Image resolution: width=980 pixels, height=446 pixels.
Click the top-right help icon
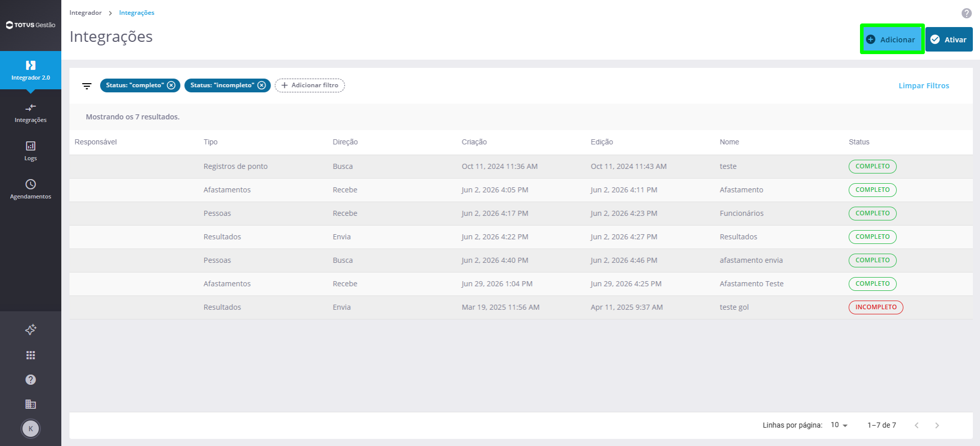(966, 13)
